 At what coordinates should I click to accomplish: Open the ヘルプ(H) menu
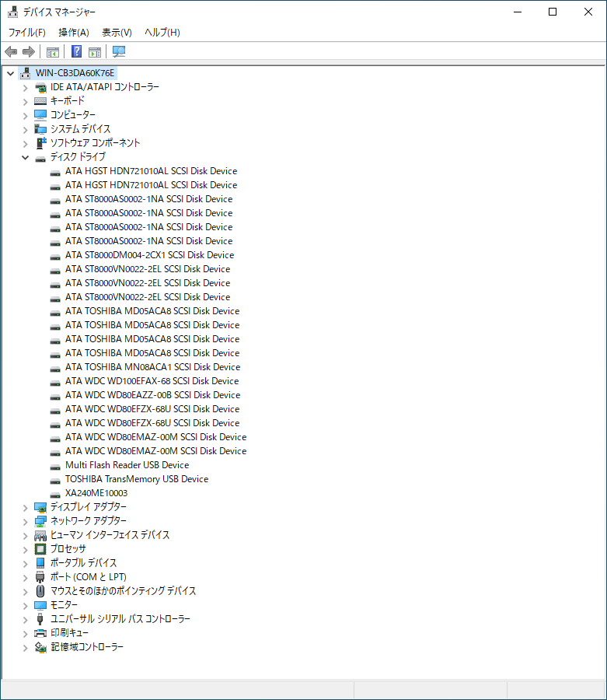pyautogui.click(x=162, y=32)
